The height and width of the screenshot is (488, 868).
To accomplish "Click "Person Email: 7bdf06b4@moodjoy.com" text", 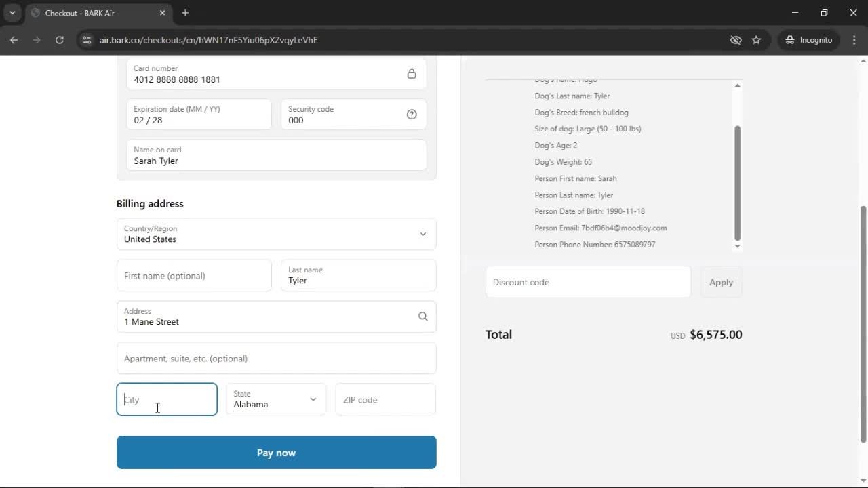I will 600,228.
